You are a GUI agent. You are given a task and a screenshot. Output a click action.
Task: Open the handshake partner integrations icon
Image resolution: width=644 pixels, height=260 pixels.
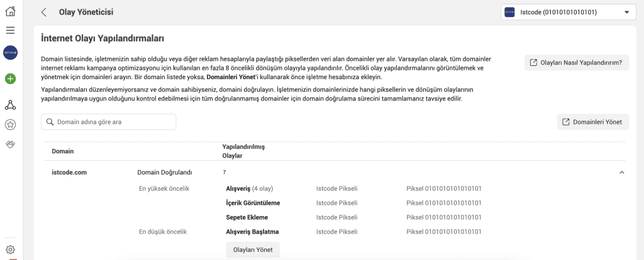click(x=10, y=144)
